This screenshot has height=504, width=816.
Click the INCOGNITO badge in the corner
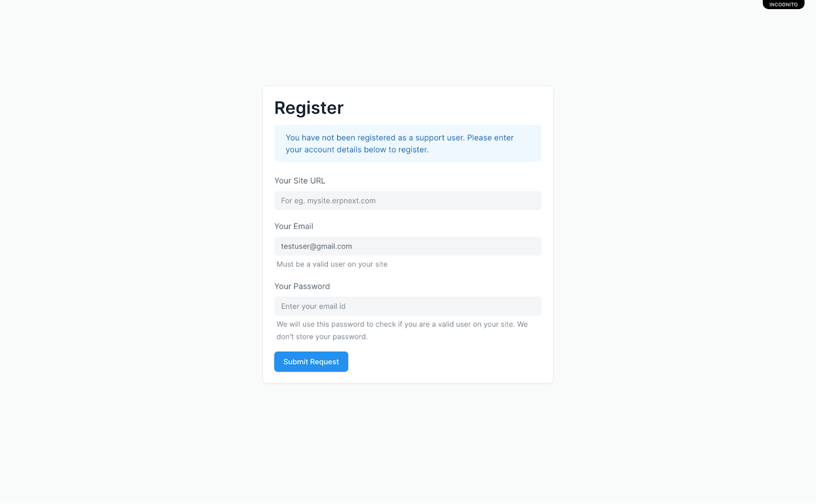783,5
